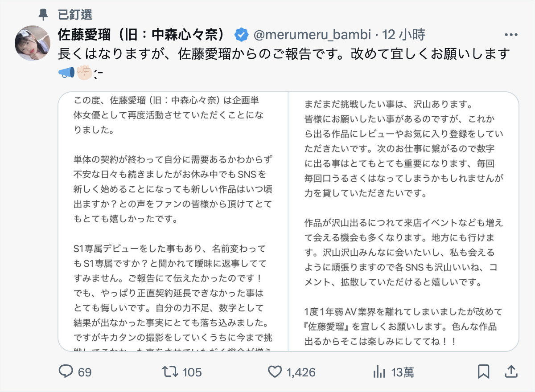Click the 12 小時 timestamp
535x392 pixels.
(404, 34)
